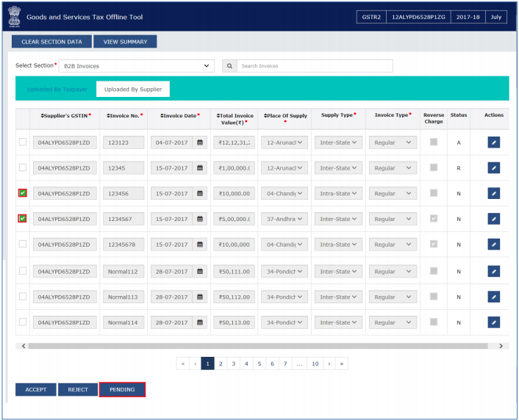Viewport: 519px width, 420px height.
Task: Select checkbox for invoice Normal112
Action: 23,271
